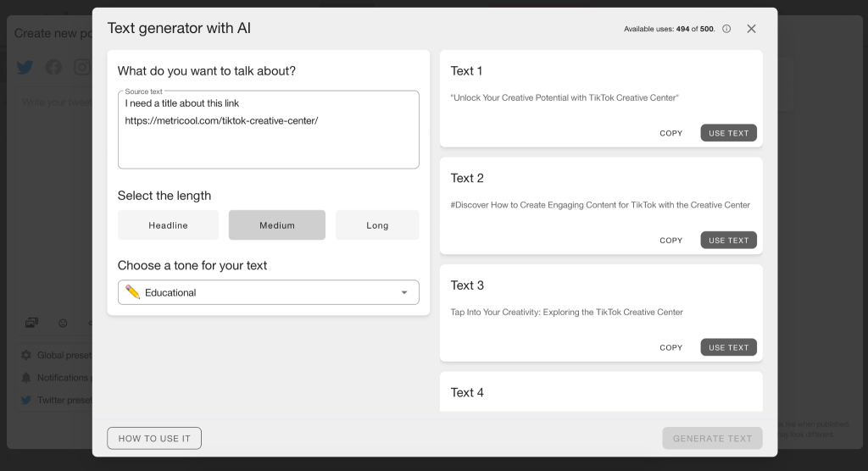Use Text 2 in the post
The height and width of the screenshot is (471, 868).
click(x=728, y=241)
